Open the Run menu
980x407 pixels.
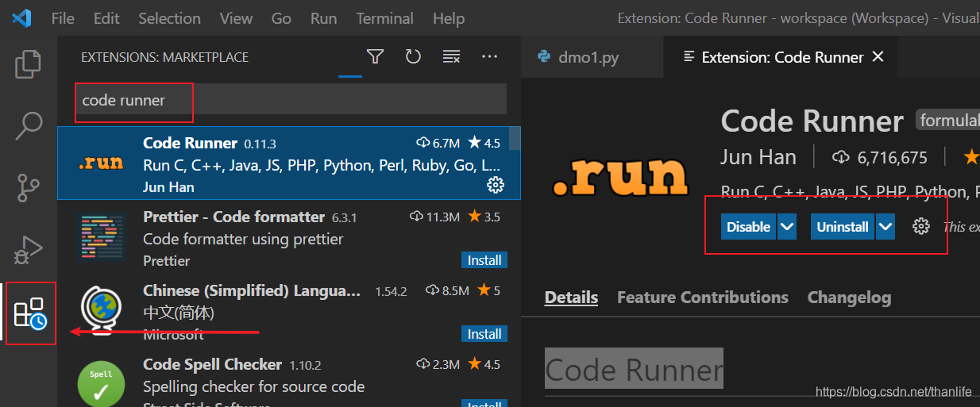[323, 17]
